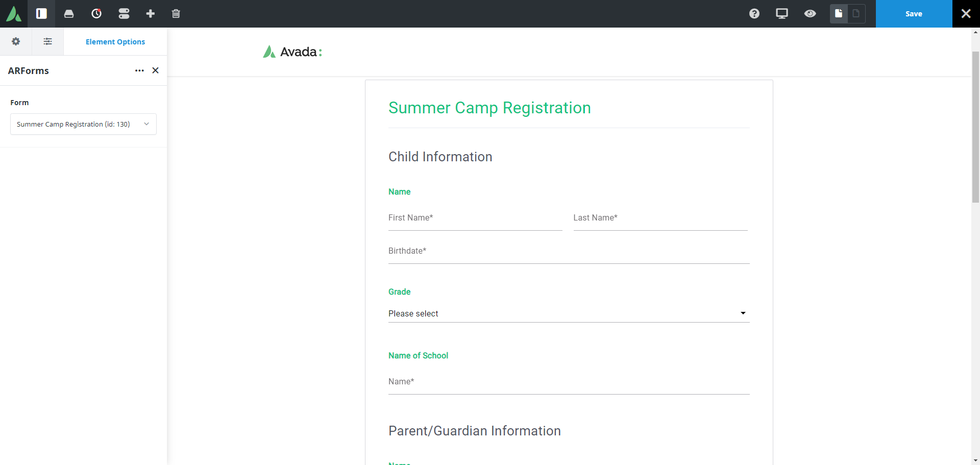
Task: Expand the Summer Camp Registration form dropdown
Action: click(83, 124)
